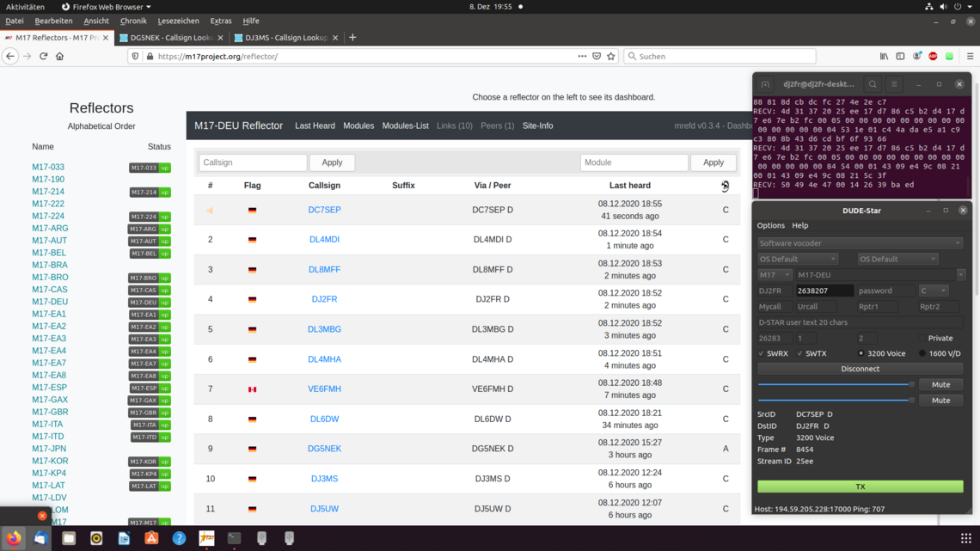Click the Module filter input field
The image size is (980, 551).
point(634,162)
